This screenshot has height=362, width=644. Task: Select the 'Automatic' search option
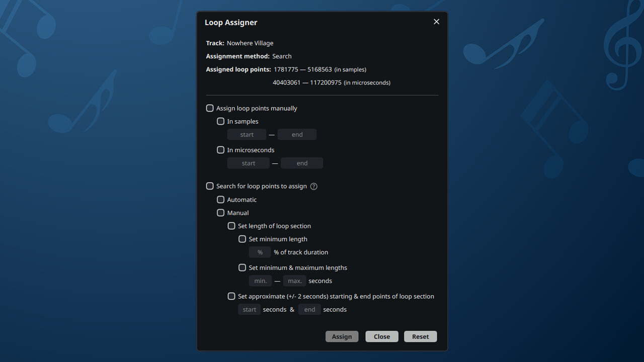click(x=220, y=199)
